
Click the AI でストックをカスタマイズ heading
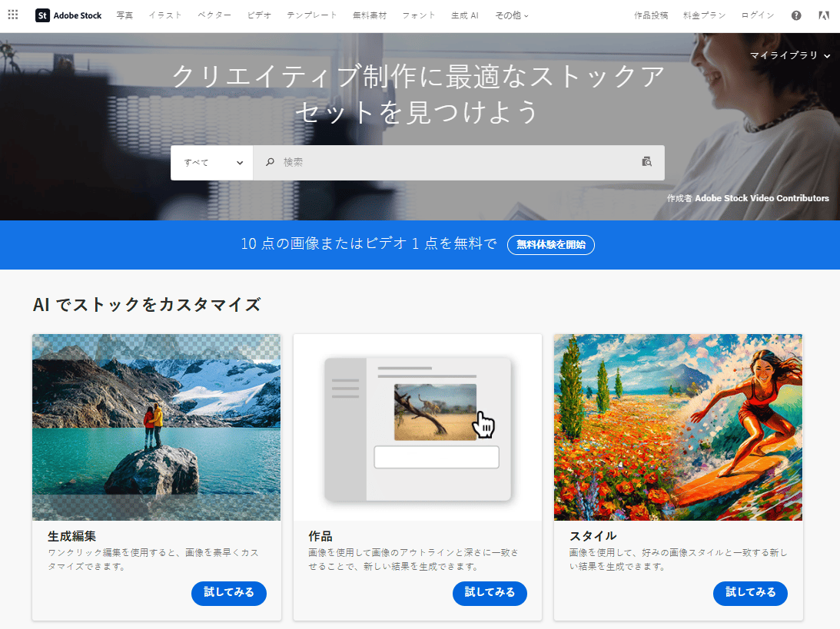[x=147, y=305]
